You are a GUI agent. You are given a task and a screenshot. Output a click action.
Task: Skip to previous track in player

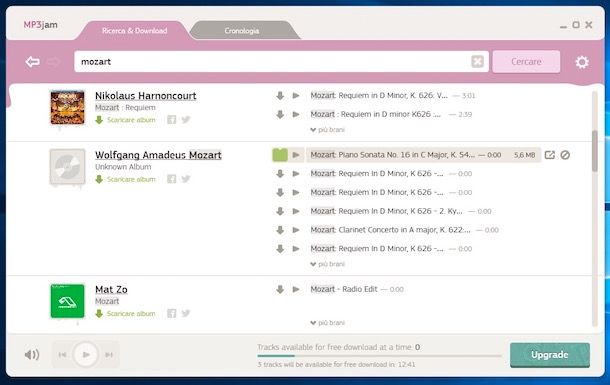click(63, 355)
